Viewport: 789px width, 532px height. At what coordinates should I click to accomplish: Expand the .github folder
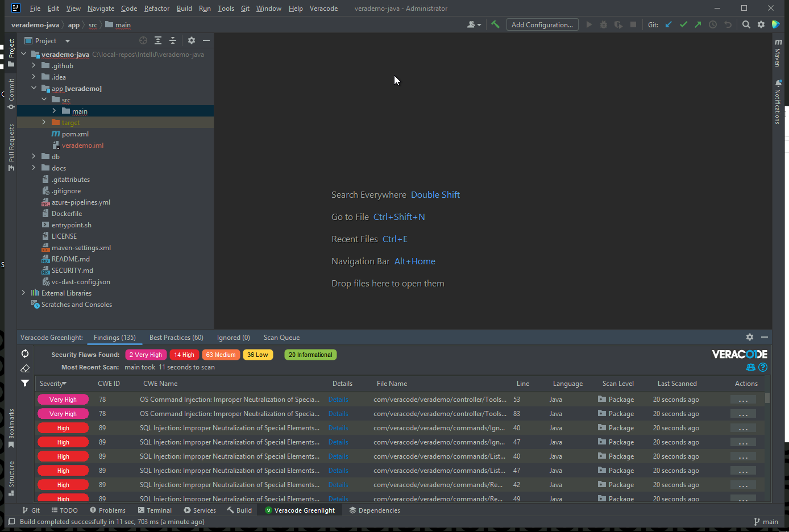(34, 65)
